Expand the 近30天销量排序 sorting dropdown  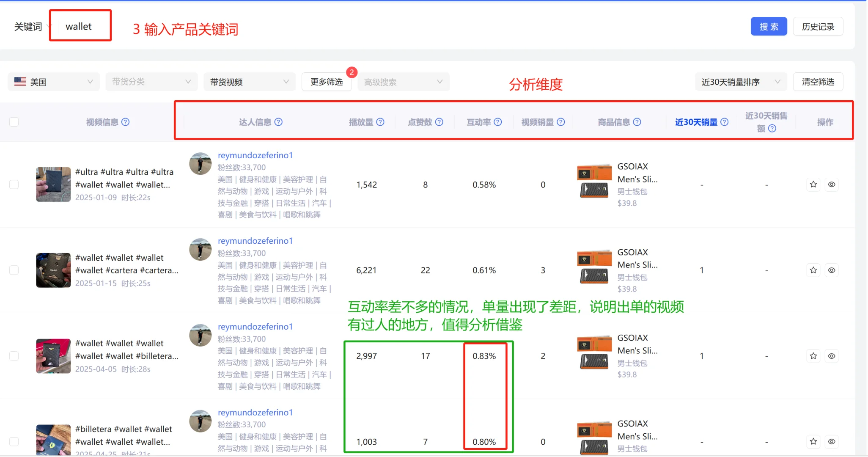coord(741,82)
